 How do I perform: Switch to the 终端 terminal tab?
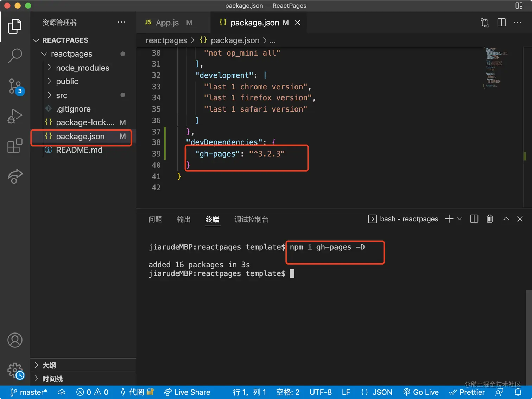pyautogui.click(x=213, y=219)
